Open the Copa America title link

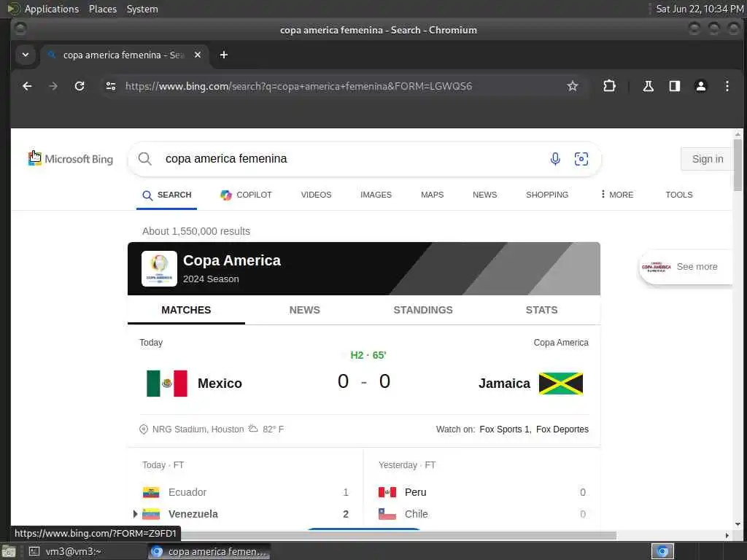[x=232, y=260]
